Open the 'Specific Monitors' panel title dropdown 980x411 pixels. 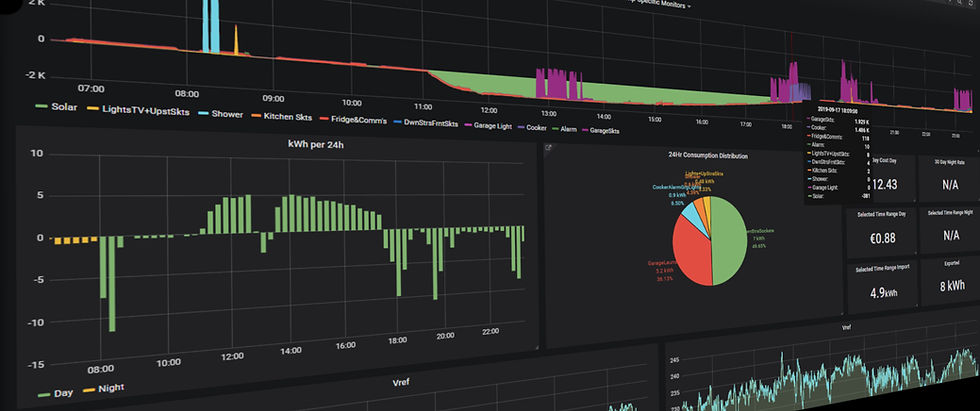662,6
